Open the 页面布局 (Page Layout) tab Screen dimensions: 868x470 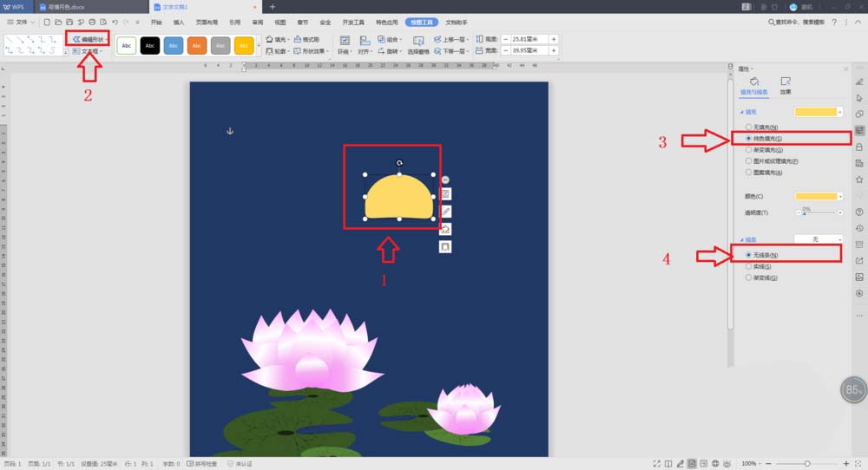point(207,23)
